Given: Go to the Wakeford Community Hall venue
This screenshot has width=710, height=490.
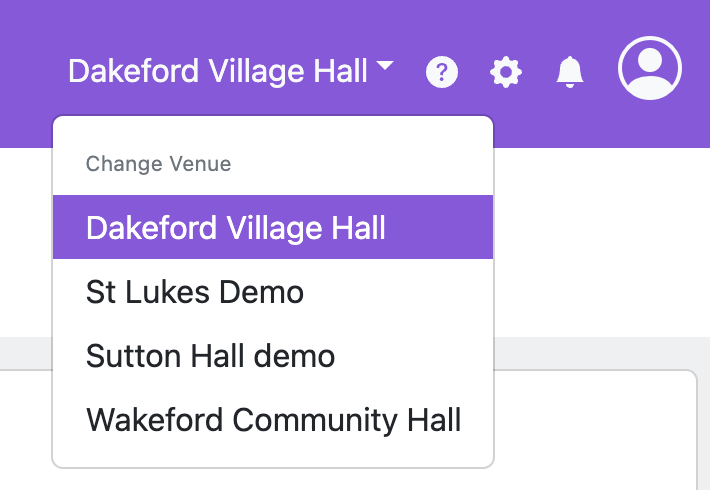Looking at the screenshot, I should [274, 420].
